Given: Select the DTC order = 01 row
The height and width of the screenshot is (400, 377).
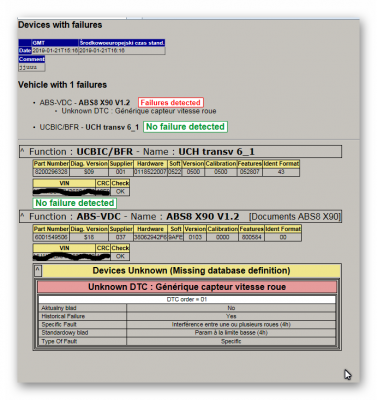Looking at the screenshot, I should point(187,299).
